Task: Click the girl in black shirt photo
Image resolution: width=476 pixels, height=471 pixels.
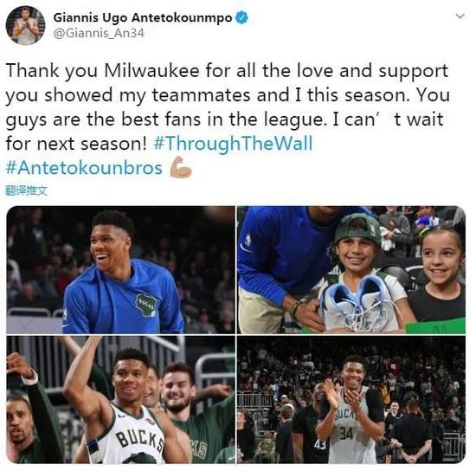Action: [x=439, y=278]
